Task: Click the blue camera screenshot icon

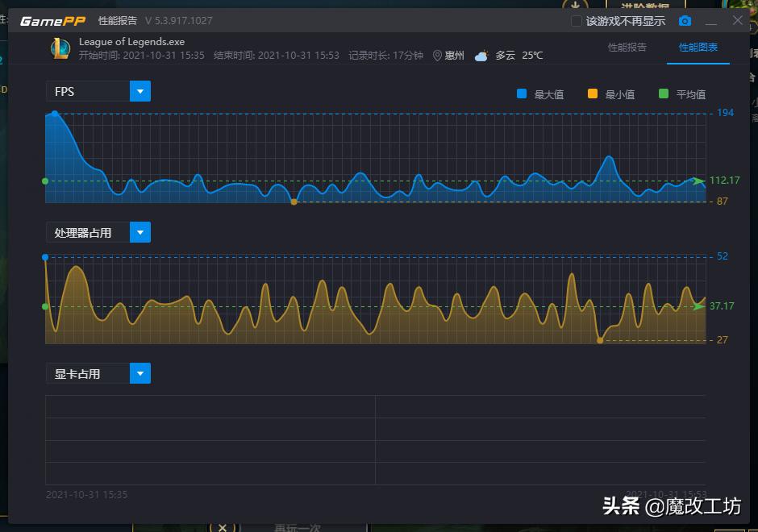Action: pos(685,20)
